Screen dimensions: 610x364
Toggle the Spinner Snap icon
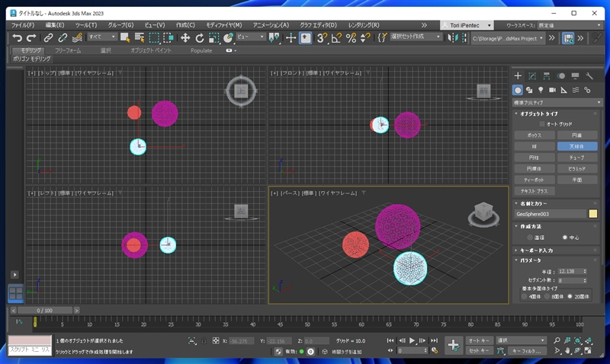365,37
